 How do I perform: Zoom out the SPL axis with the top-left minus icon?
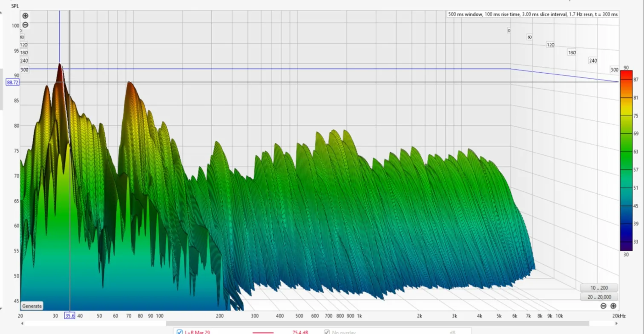(25, 25)
